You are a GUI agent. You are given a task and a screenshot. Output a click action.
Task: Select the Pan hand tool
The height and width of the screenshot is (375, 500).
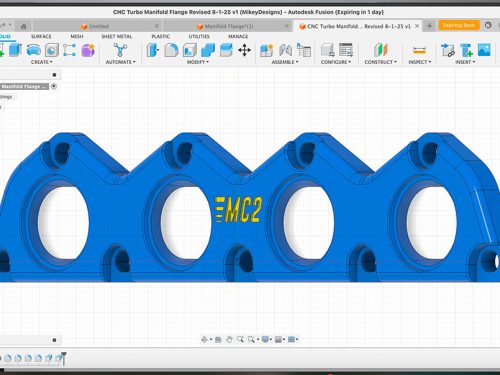tap(229, 339)
